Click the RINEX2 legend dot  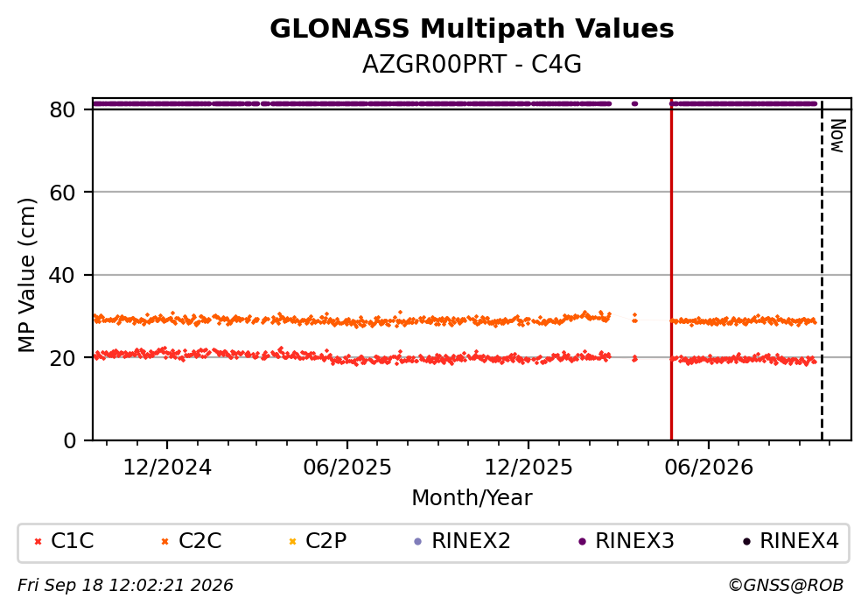(418, 542)
